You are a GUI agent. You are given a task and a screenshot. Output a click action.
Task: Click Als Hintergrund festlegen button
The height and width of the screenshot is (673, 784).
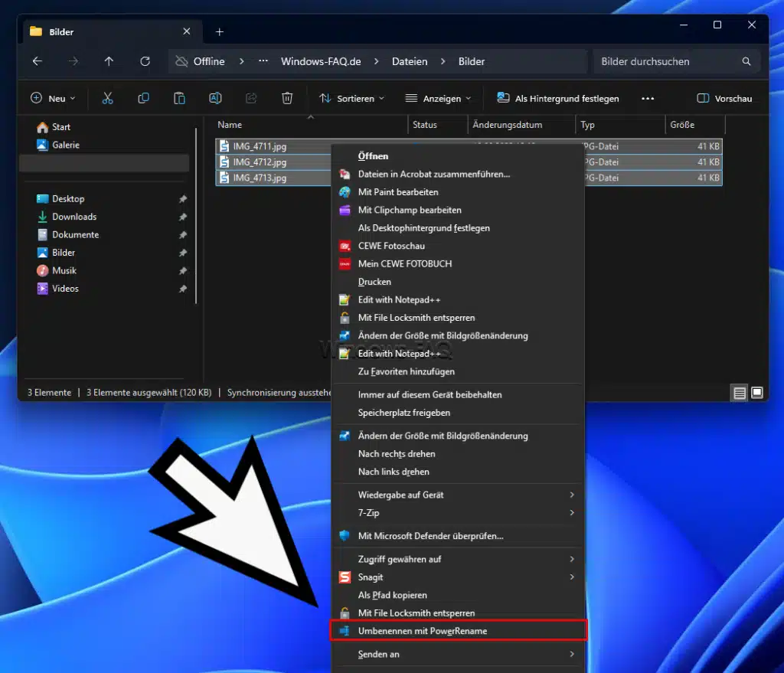pos(558,99)
